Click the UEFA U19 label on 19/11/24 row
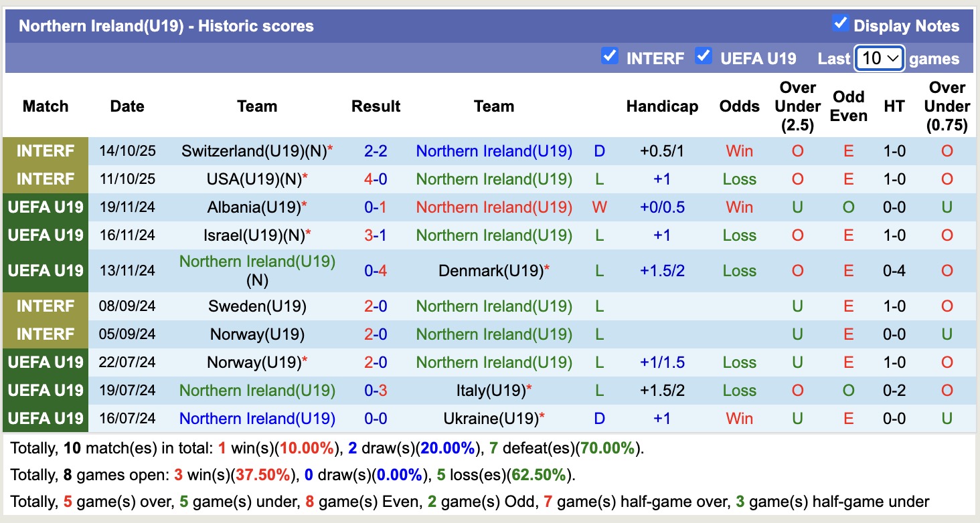The width and height of the screenshot is (980, 523). pos(46,207)
